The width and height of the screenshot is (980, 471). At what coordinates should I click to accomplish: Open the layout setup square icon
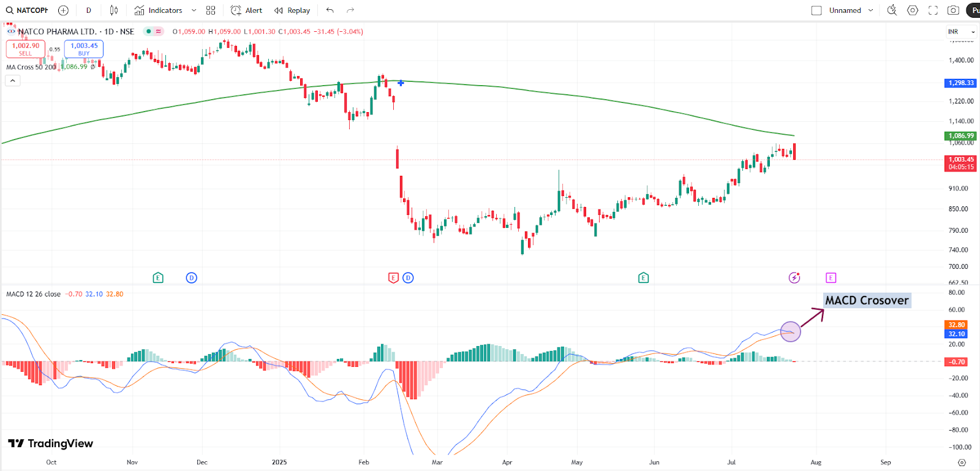tap(816, 10)
